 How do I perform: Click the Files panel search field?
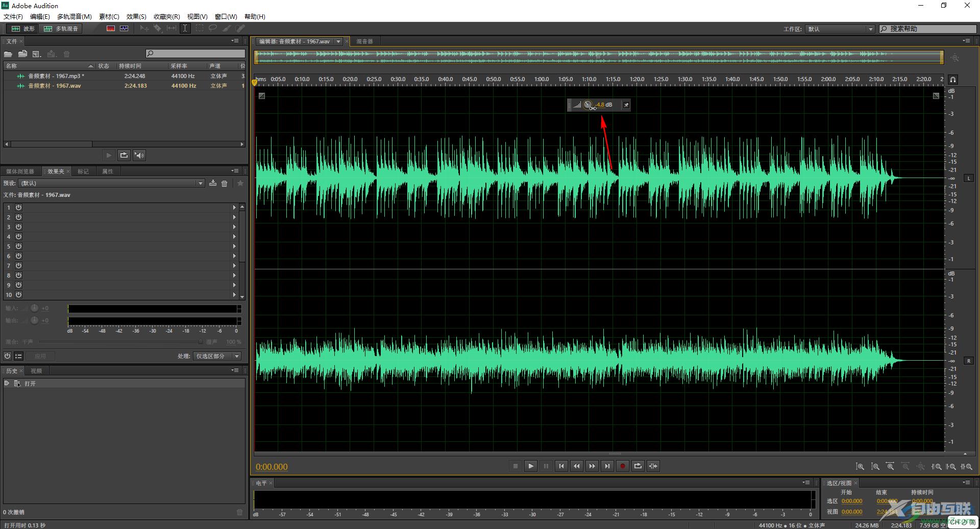(x=195, y=54)
